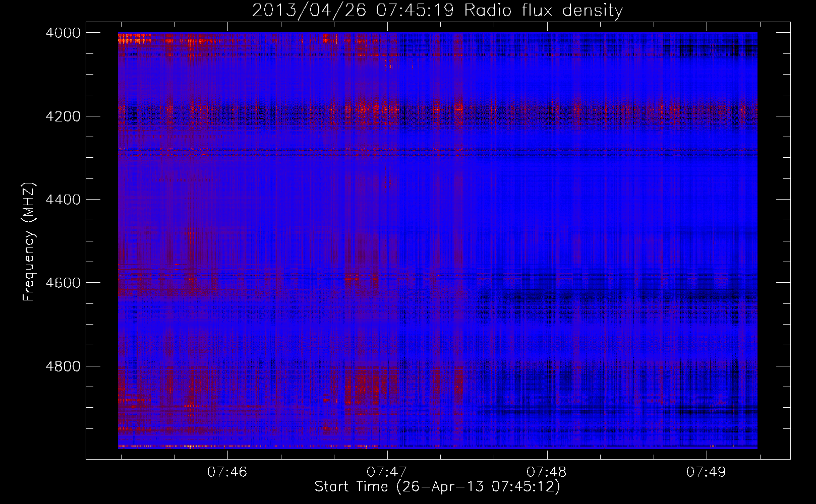Click the 07:48 time axis label
The height and width of the screenshot is (504, 816).
pos(547,472)
